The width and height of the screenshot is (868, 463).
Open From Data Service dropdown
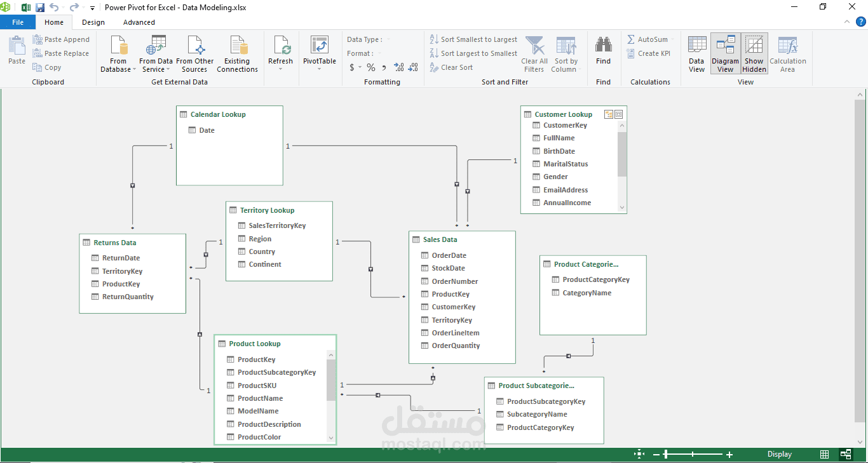tap(156, 54)
